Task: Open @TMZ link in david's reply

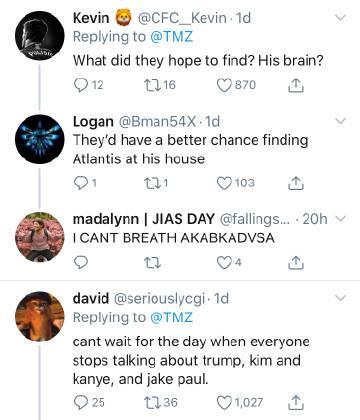Action: pyautogui.click(x=171, y=317)
